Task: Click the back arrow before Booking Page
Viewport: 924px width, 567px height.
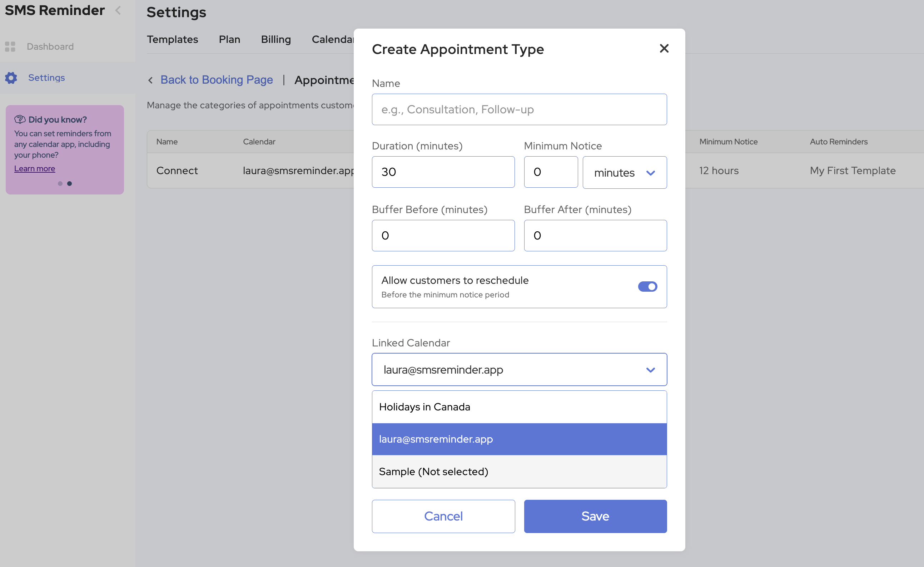Action: (150, 80)
